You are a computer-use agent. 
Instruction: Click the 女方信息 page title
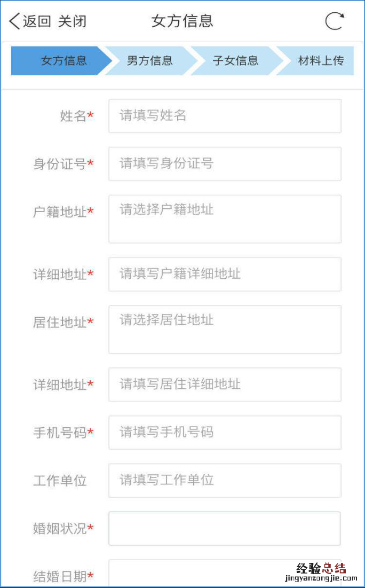pos(182,21)
